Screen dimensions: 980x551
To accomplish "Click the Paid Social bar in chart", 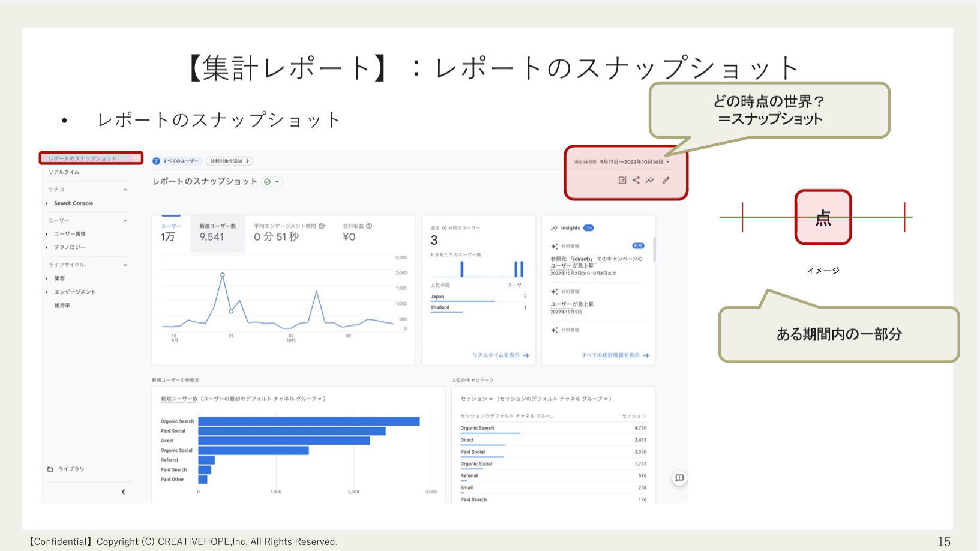I will click(x=292, y=431).
